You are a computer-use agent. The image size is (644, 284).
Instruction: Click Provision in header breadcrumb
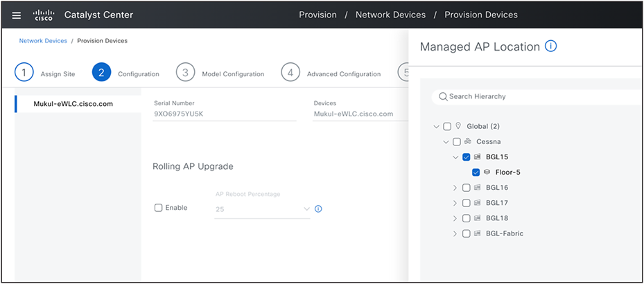coord(317,15)
